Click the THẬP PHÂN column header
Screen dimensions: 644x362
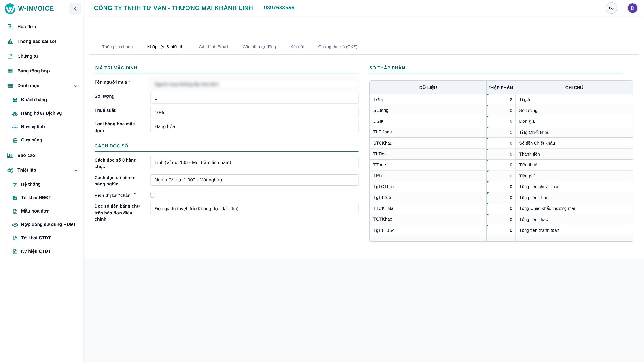click(x=501, y=88)
